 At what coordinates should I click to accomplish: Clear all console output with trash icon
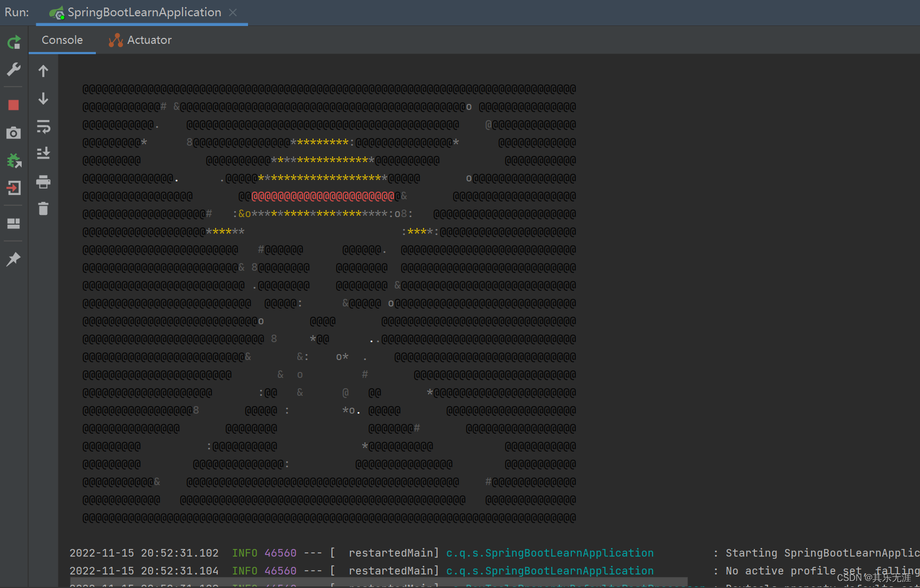[43, 208]
